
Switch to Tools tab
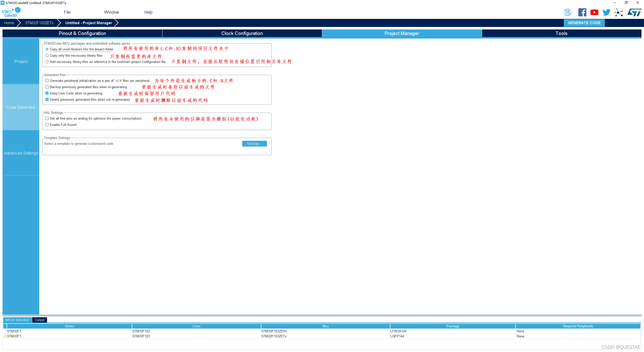click(x=561, y=33)
